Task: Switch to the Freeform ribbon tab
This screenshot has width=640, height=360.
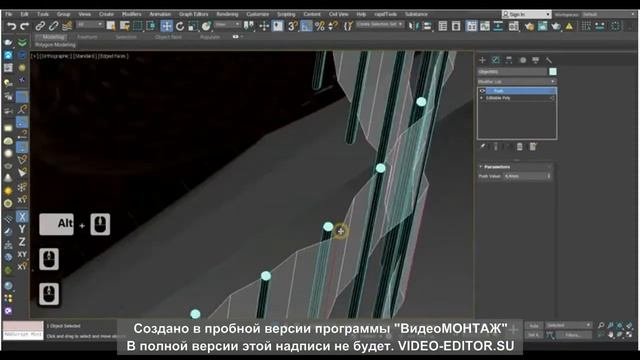Action: pyautogui.click(x=87, y=37)
